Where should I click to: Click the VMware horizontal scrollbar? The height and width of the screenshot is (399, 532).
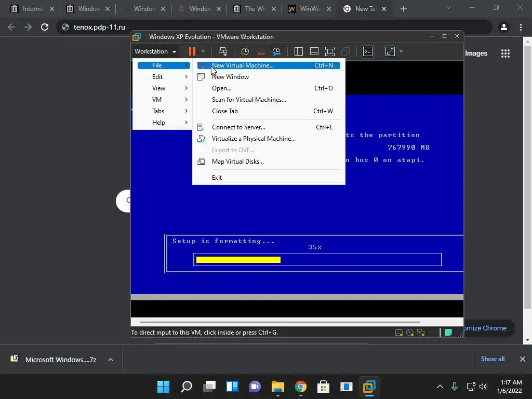coord(280,322)
